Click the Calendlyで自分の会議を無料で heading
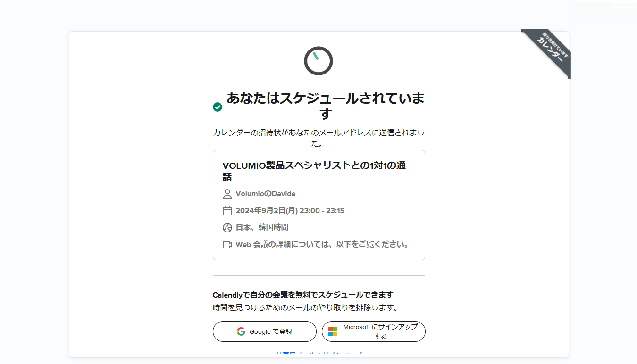The width and height of the screenshot is (637, 364). click(x=303, y=295)
